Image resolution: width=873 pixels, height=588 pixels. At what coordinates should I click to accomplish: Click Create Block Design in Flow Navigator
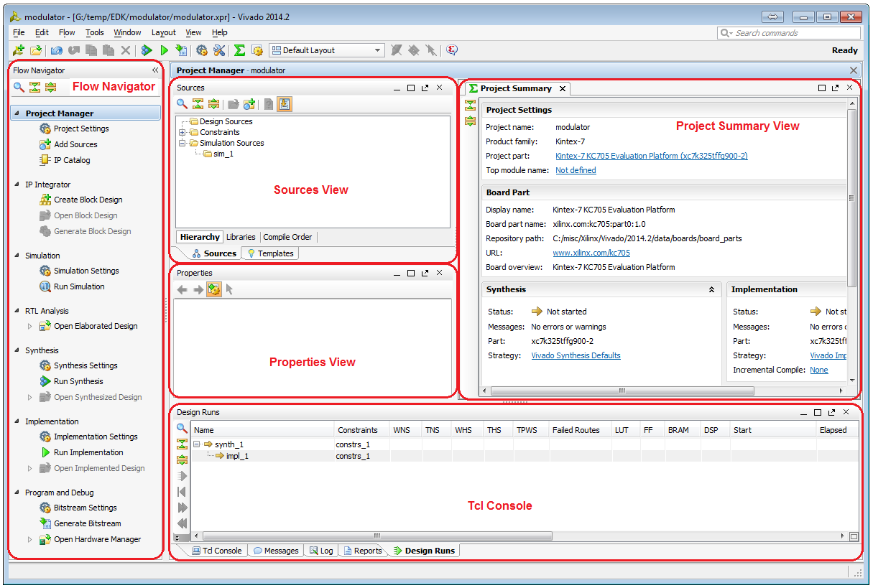click(x=88, y=200)
